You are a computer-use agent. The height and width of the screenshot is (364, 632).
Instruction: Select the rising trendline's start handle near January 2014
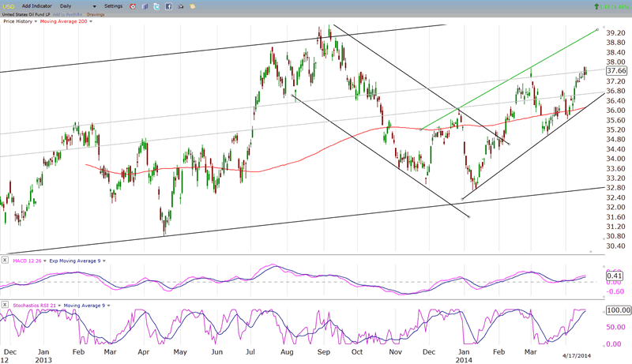coord(462,199)
